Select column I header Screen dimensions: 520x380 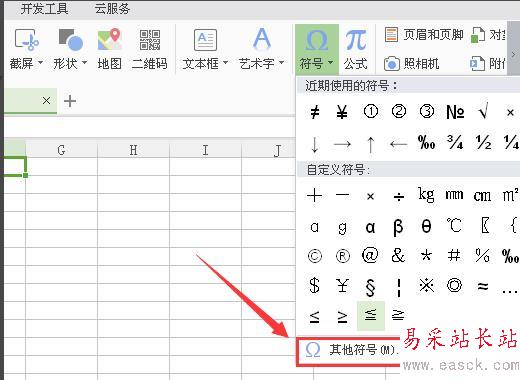205,150
